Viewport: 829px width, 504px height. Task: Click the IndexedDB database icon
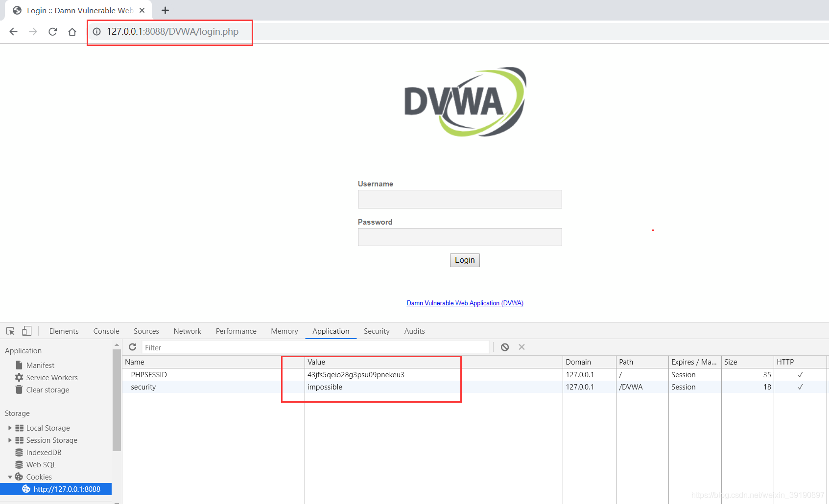(x=19, y=452)
